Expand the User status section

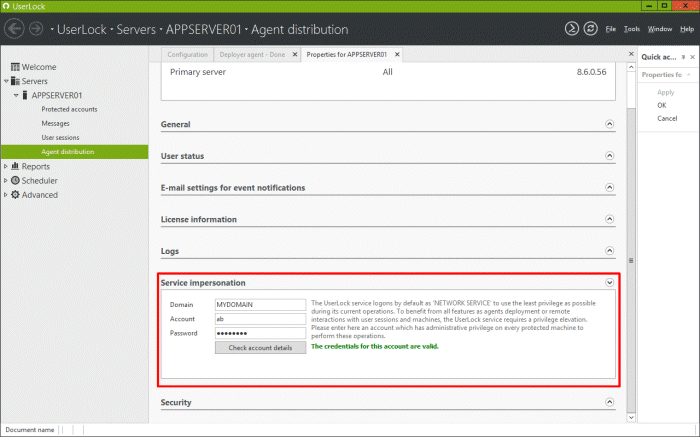pyautogui.click(x=609, y=156)
